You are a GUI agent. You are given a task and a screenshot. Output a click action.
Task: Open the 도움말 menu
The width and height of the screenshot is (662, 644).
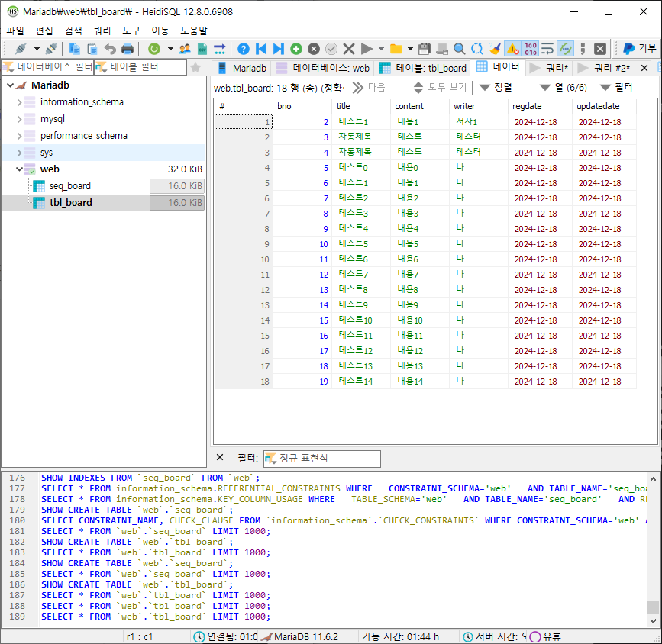click(x=194, y=31)
